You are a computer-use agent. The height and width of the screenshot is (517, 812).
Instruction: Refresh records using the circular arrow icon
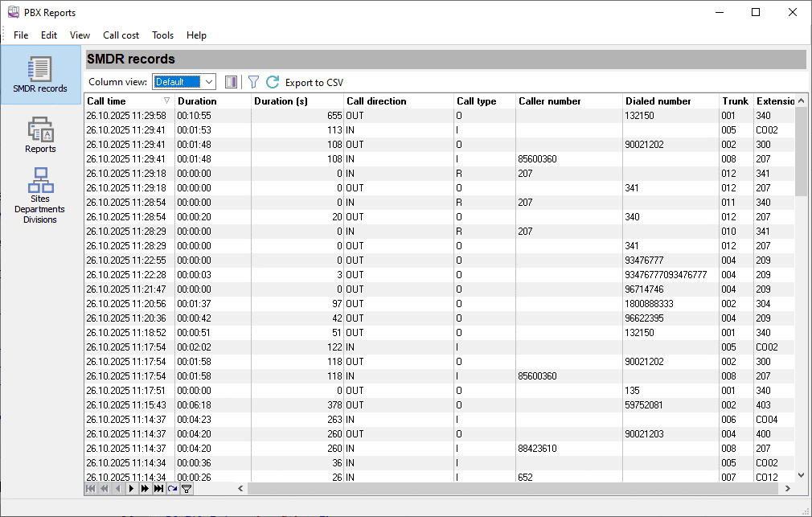pos(273,81)
